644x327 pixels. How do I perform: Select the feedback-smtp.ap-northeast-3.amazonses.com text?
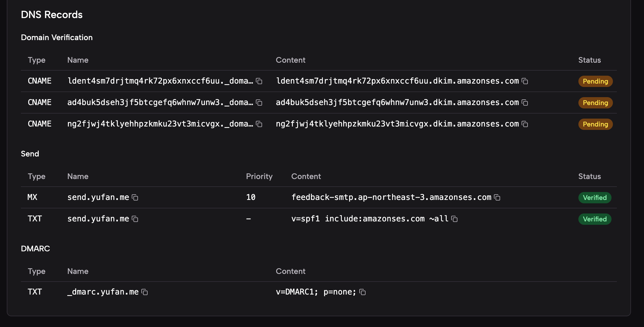(391, 197)
